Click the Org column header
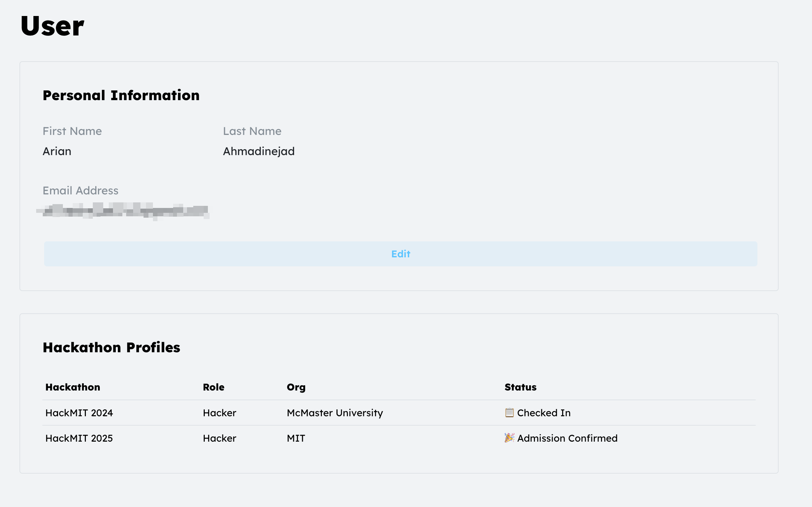 point(296,387)
